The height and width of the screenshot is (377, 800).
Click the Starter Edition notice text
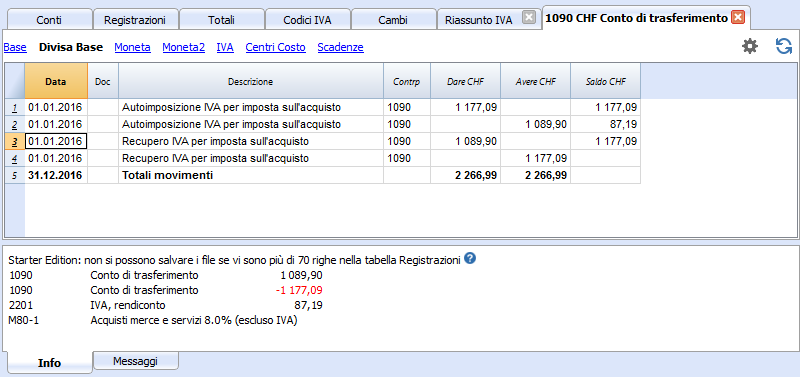pyautogui.click(x=235, y=260)
